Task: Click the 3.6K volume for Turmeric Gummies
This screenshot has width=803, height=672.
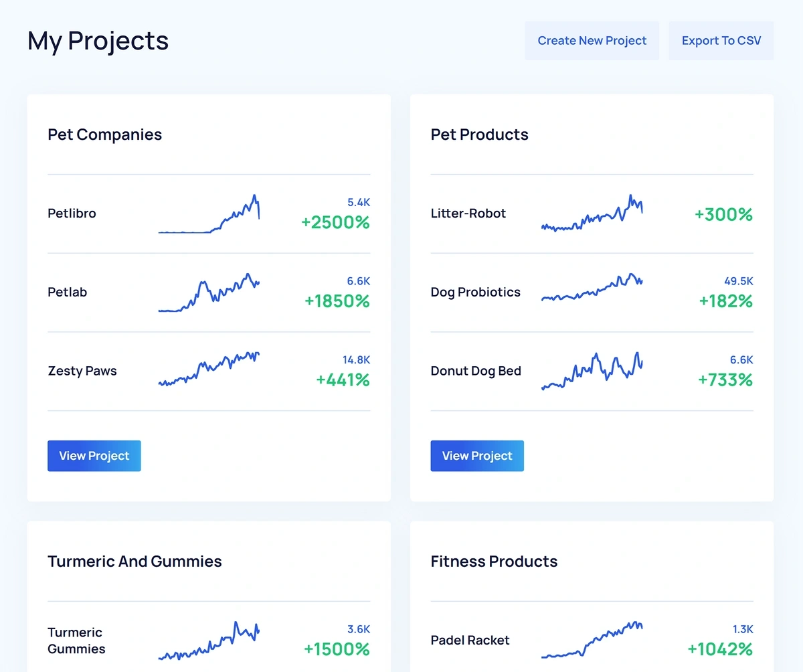Action: pyautogui.click(x=359, y=629)
